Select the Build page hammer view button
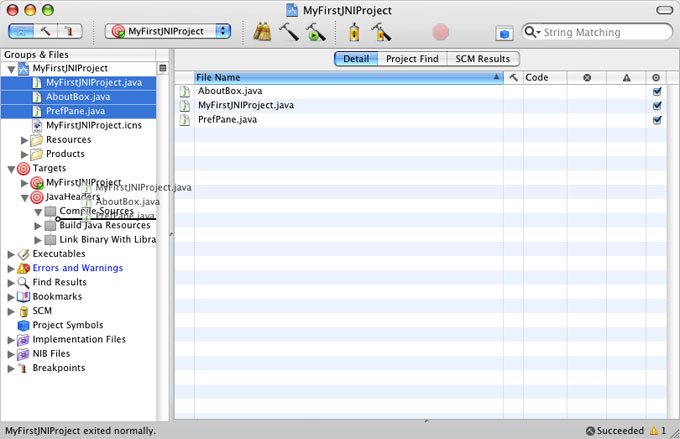This screenshot has width=680, height=439. point(46,31)
